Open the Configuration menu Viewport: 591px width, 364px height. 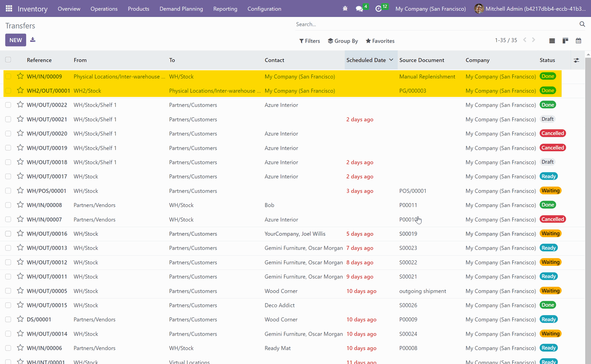coord(264,9)
